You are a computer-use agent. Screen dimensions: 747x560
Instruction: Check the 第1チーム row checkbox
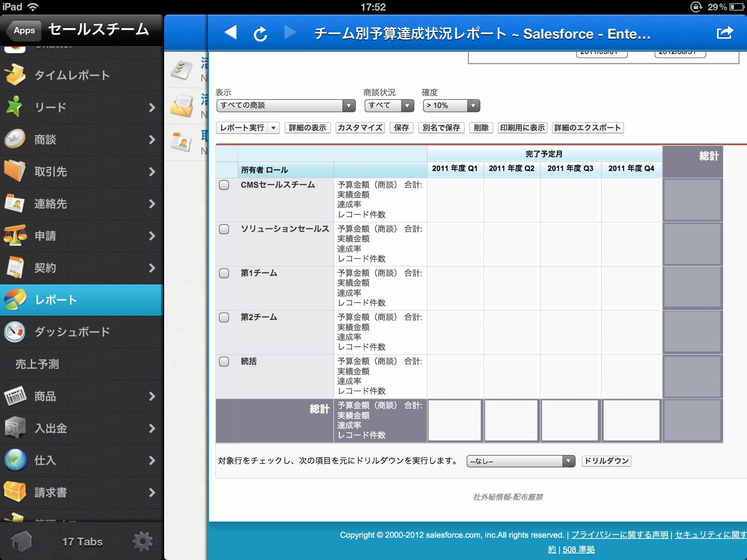(x=224, y=273)
